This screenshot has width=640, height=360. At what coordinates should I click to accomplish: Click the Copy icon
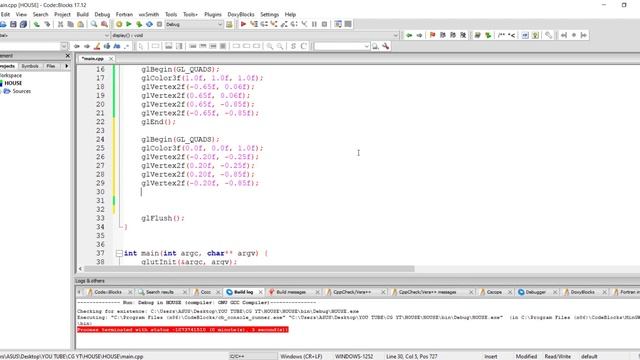coord(70,24)
